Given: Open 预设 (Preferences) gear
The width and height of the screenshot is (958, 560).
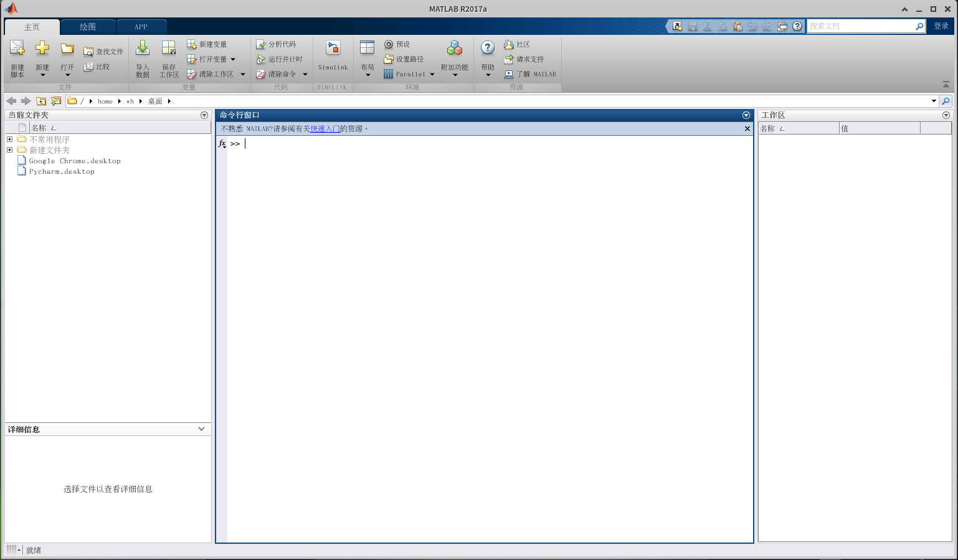Looking at the screenshot, I should tap(397, 44).
